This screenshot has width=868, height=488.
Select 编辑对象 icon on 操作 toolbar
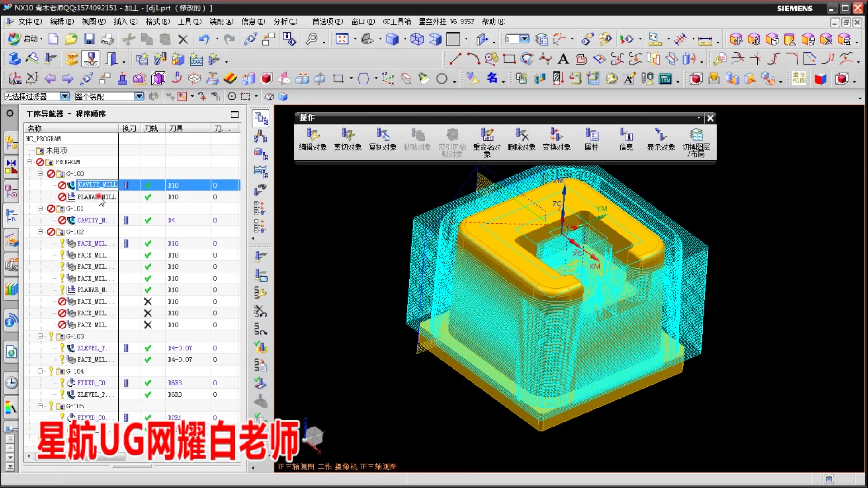click(x=313, y=139)
